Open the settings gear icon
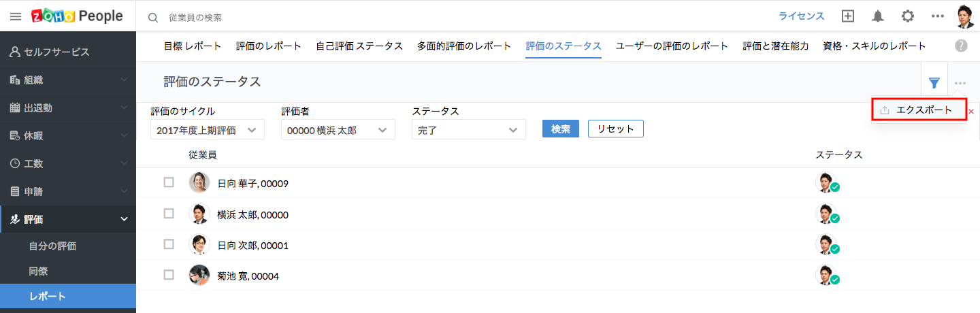Image resolution: width=980 pixels, height=313 pixels. click(x=908, y=17)
